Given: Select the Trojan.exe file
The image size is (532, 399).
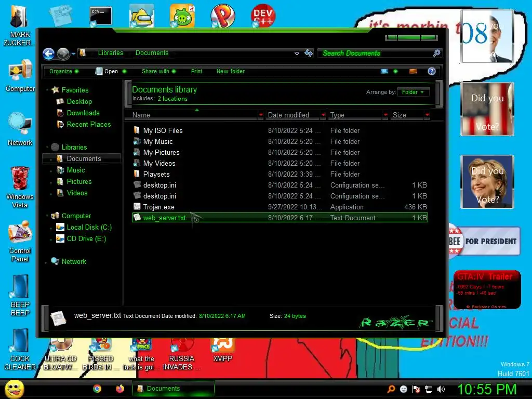Looking at the screenshot, I should tap(158, 207).
